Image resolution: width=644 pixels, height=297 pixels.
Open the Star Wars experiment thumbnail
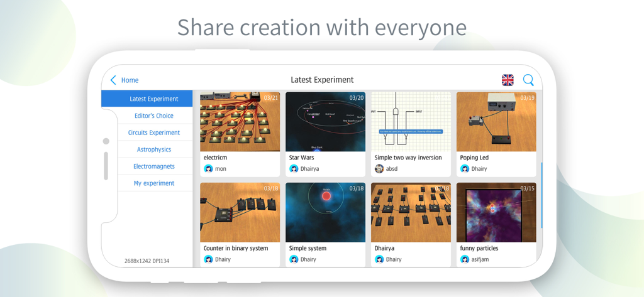[x=325, y=121]
